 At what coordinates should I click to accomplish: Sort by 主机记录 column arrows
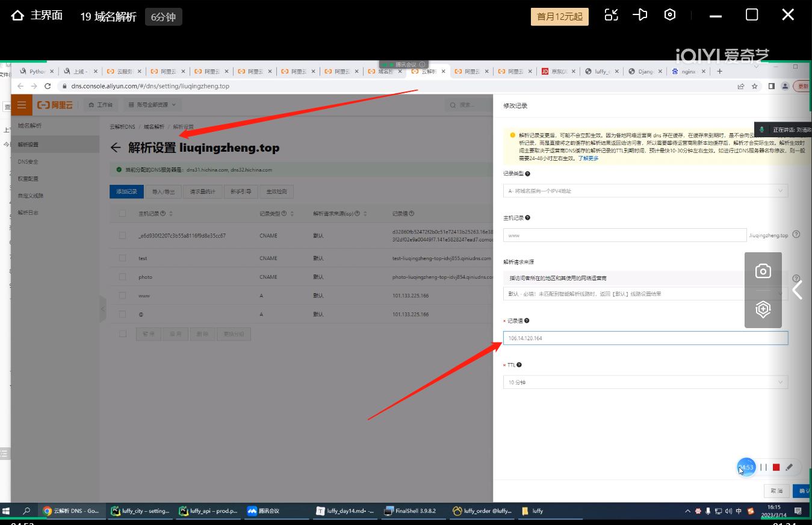(171, 214)
